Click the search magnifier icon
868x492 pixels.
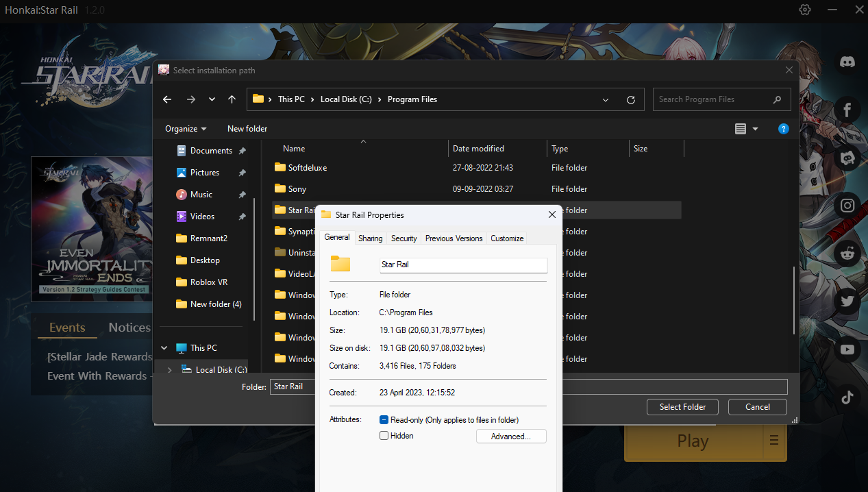point(777,99)
